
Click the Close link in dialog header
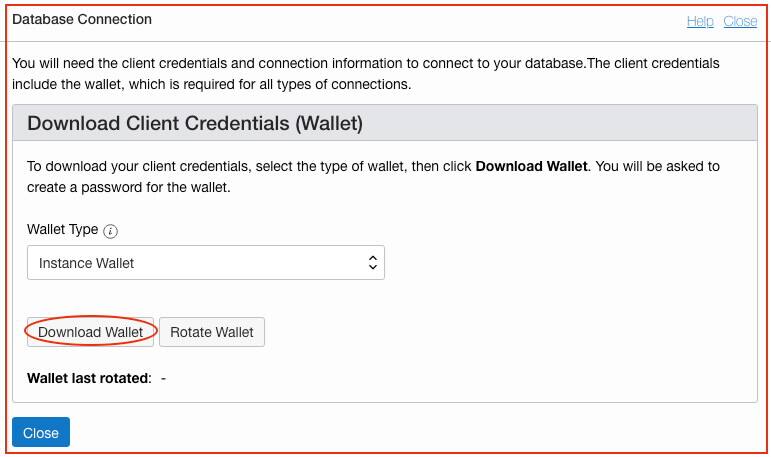[740, 21]
